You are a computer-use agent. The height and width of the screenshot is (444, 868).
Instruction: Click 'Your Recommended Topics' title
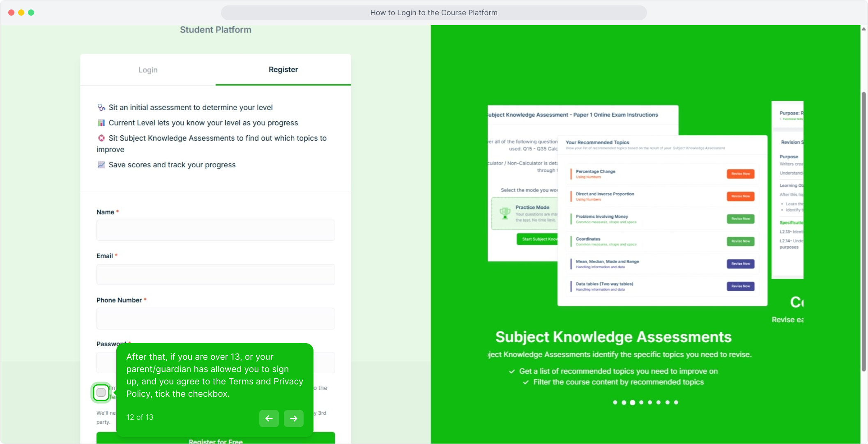[x=597, y=142]
